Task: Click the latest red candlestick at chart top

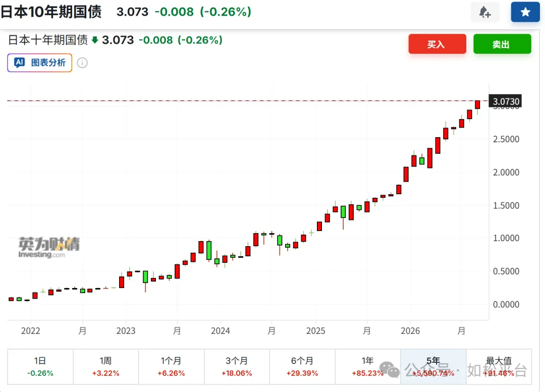Action: click(477, 104)
